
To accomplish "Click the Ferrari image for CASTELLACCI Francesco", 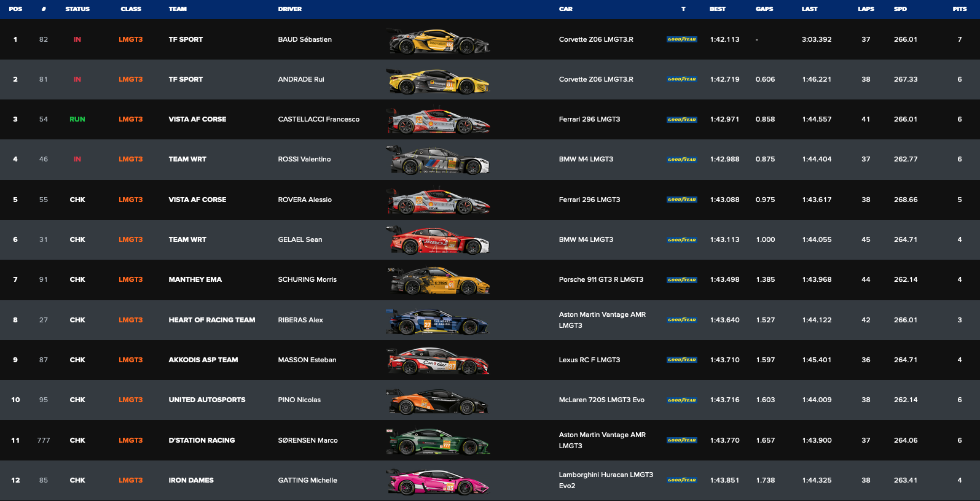I will 438,120.
